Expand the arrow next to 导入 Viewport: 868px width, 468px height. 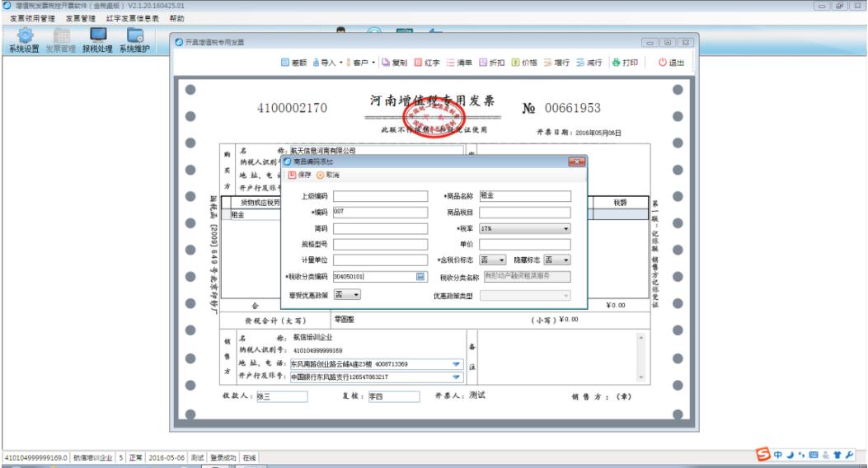point(341,63)
